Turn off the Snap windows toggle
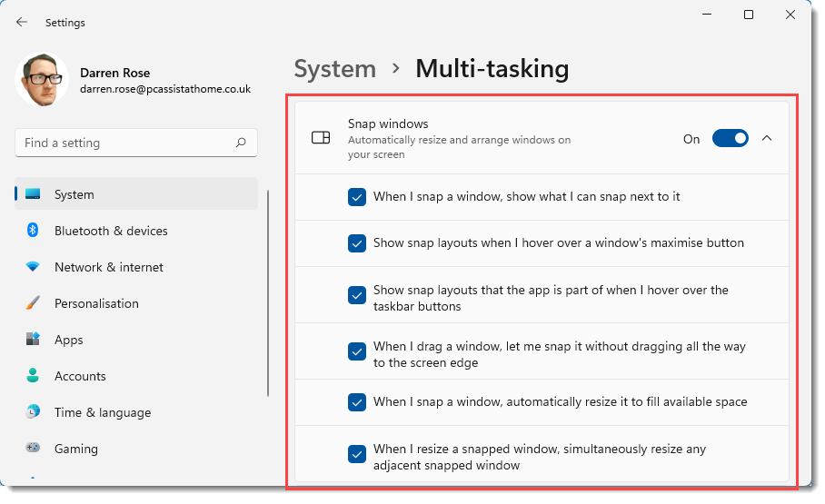 (731, 138)
